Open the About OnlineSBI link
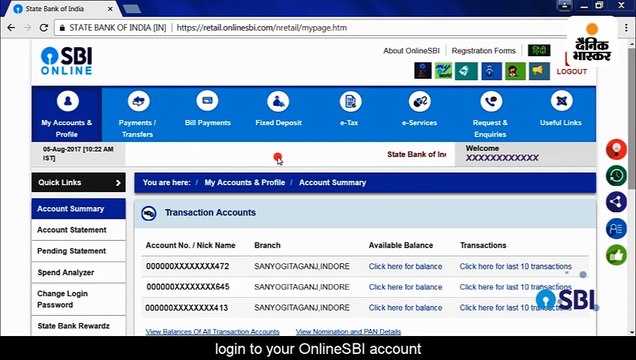 411,51
